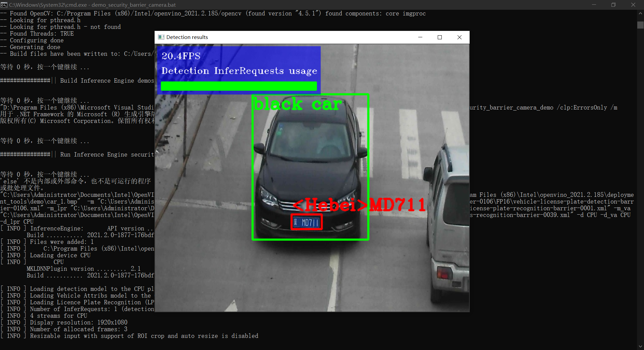Viewport: 644px width, 350px height.
Task: Click the green "black car" label
Action: coord(298,104)
